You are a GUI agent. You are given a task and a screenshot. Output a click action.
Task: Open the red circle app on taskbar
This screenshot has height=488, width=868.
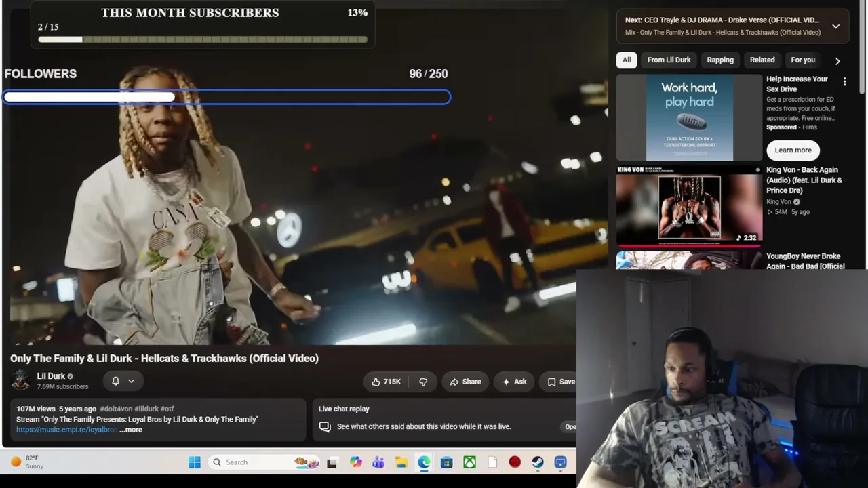coord(515,462)
